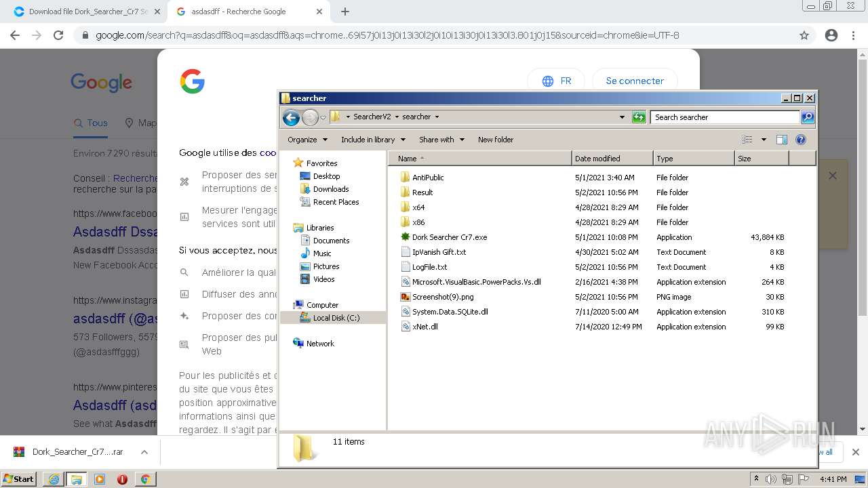The width and height of the screenshot is (868, 488).
Task: Click the Change your view icon
Action: (747, 140)
